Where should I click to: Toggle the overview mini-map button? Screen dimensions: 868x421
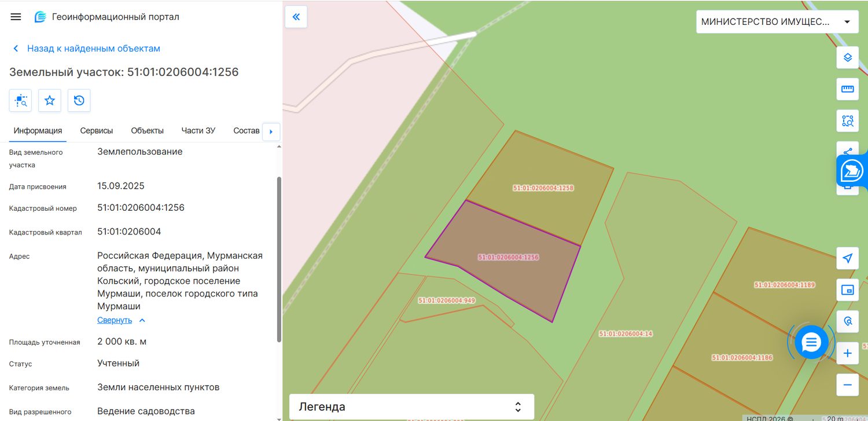pos(848,290)
